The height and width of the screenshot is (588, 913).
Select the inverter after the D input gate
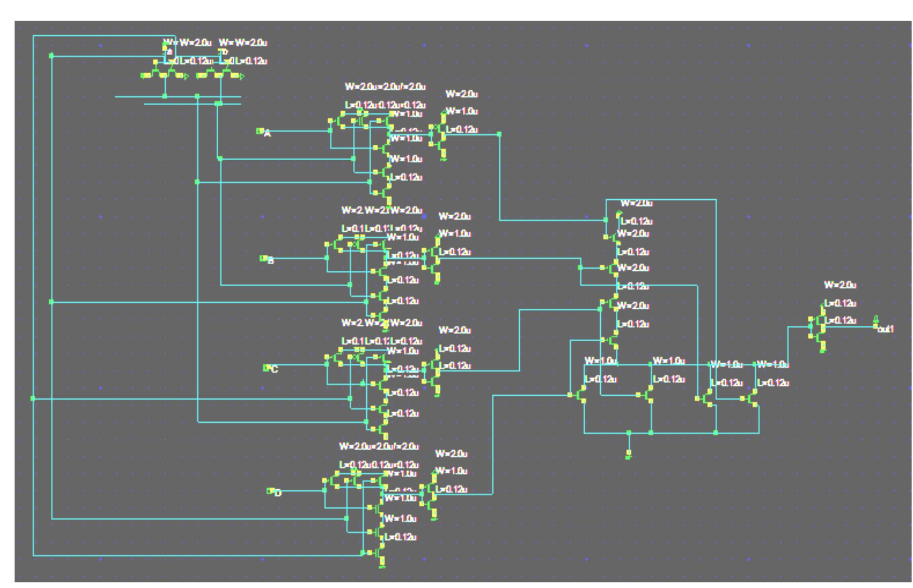click(429, 494)
